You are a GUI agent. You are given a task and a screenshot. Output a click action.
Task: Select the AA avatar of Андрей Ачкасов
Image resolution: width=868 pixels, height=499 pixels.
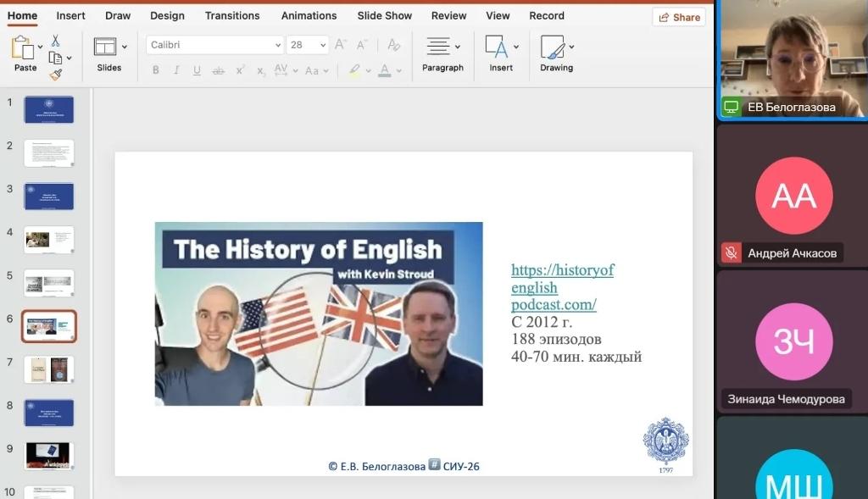tap(793, 196)
